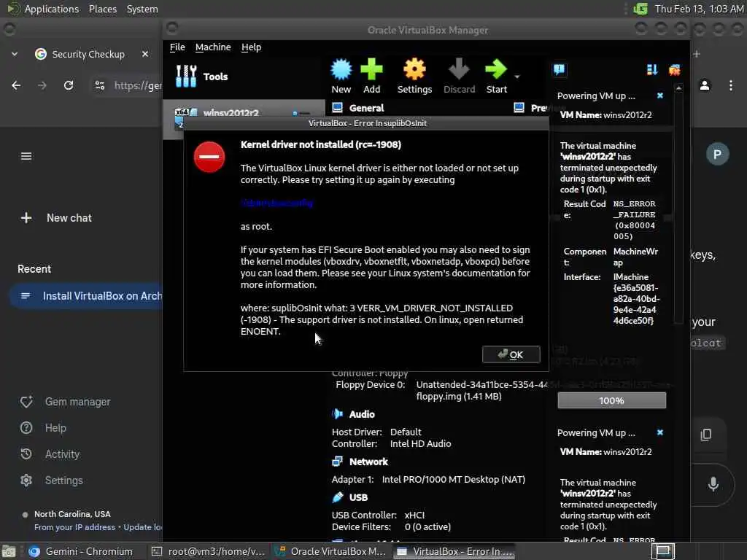Viewport: 747px width, 560px height.
Task: Click the Discard toolbar icon
Action: coord(460,76)
